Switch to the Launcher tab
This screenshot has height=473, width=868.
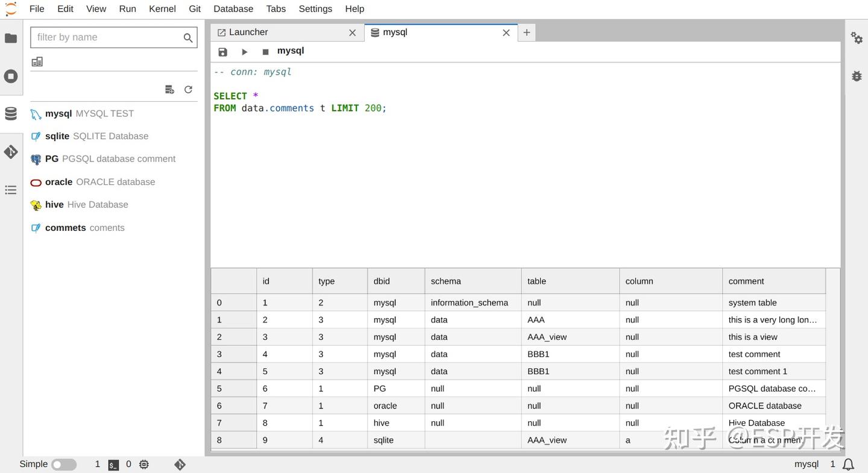click(248, 32)
